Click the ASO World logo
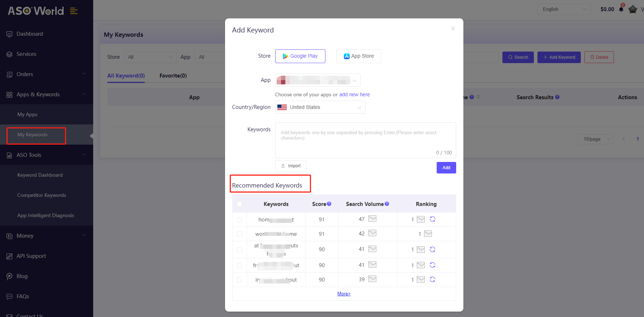The width and height of the screenshot is (644, 317). 36,11
